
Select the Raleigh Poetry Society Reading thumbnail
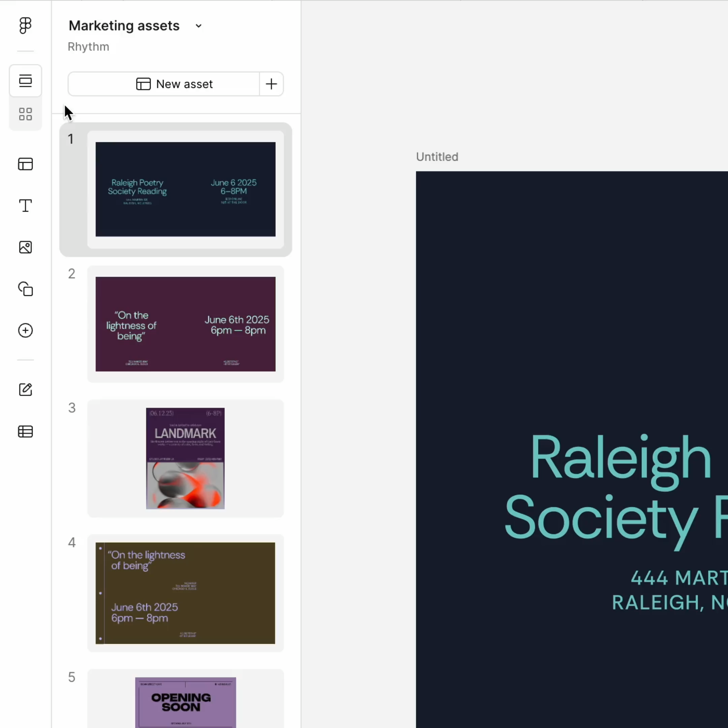click(185, 189)
